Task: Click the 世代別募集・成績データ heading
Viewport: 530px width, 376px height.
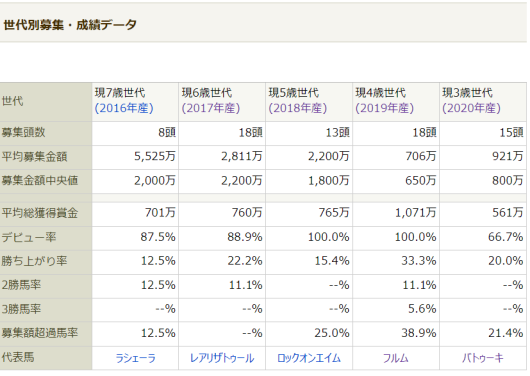Action: coord(70,25)
